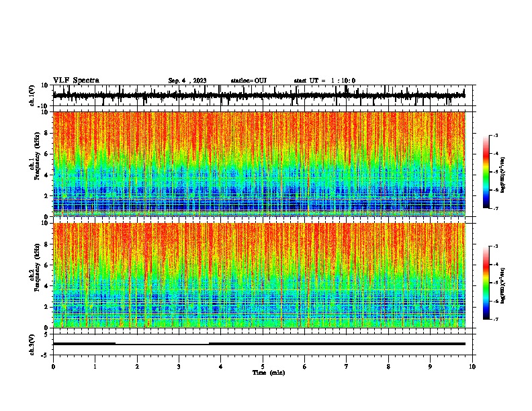The image size is (532, 411).
Task: Click the "VLF Spectra" plot title
Action: 76,81
